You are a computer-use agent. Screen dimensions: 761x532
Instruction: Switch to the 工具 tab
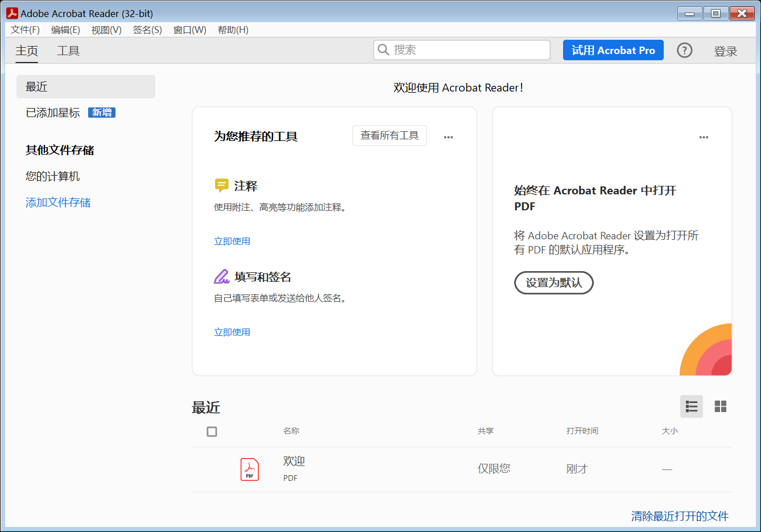(68, 51)
